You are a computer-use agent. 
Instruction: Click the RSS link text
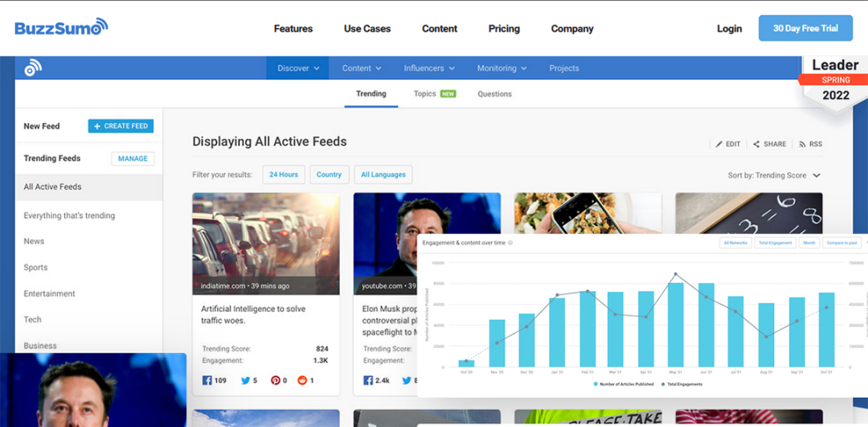[x=816, y=144]
